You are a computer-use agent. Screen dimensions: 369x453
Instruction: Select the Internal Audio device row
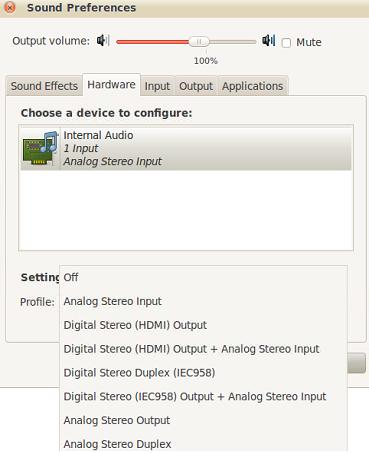pos(186,148)
